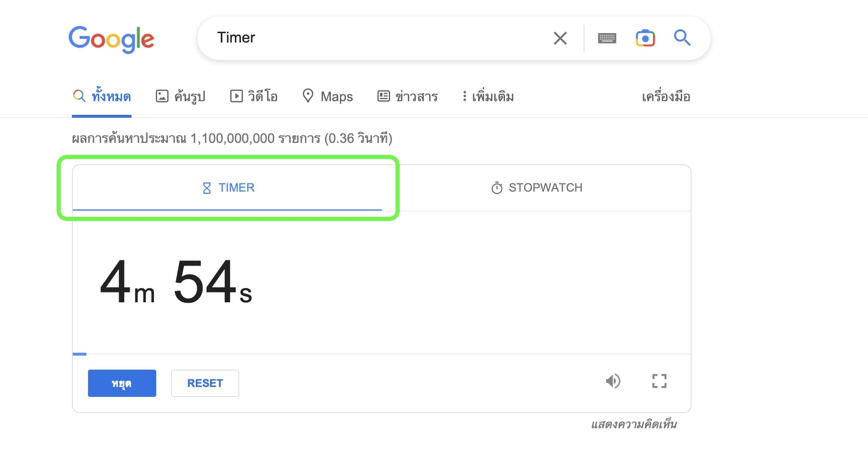This screenshot has width=868, height=470.
Task: Click the แสดงความคิดเห็น feedback link
Action: (634, 425)
